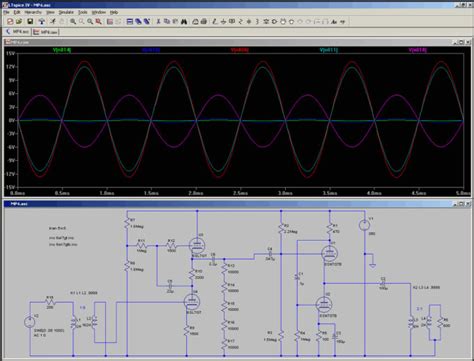The image size is (474, 361).
Task: Run the simulation with the running-man icon
Action: click(53, 22)
